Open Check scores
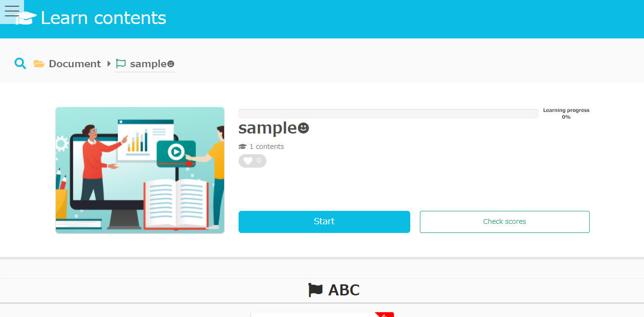The image size is (644, 317). [x=505, y=221]
